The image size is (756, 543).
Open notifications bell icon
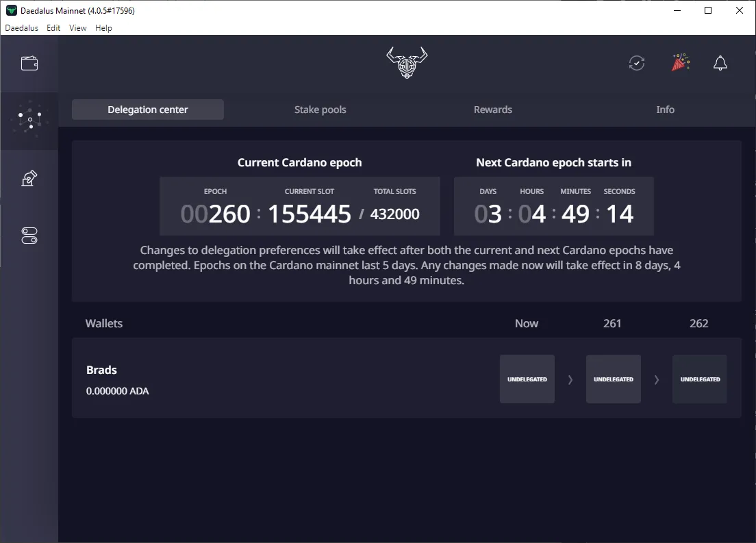click(720, 63)
